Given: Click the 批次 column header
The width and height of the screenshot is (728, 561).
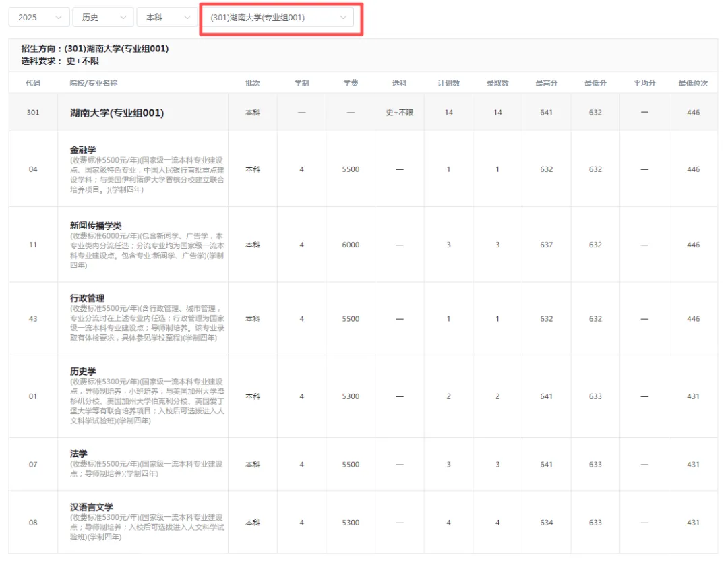Looking at the screenshot, I should (x=253, y=83).
